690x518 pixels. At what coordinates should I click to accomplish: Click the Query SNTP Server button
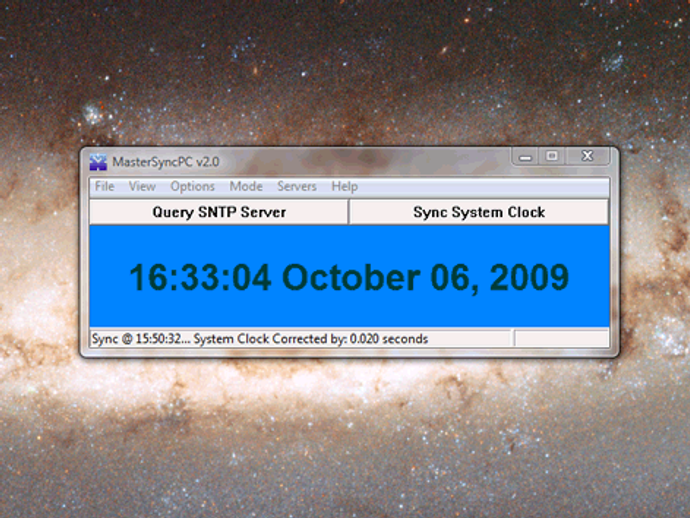(219, 212)
